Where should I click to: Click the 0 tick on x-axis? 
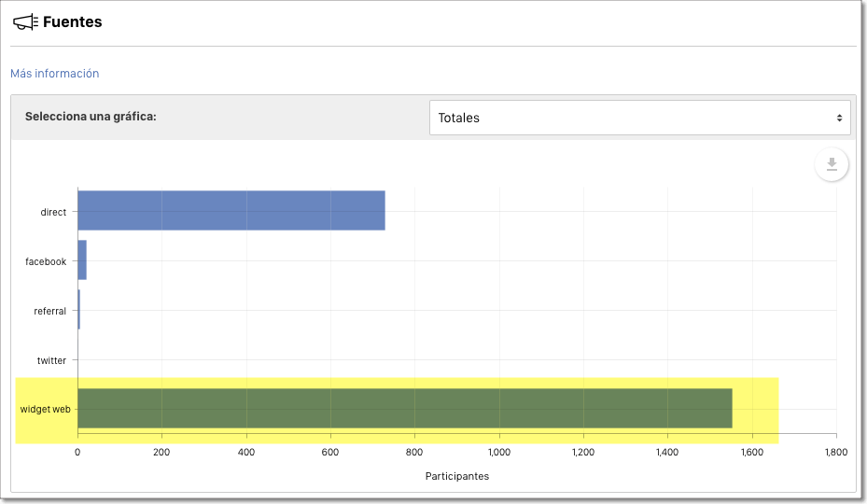click(77, 452)
